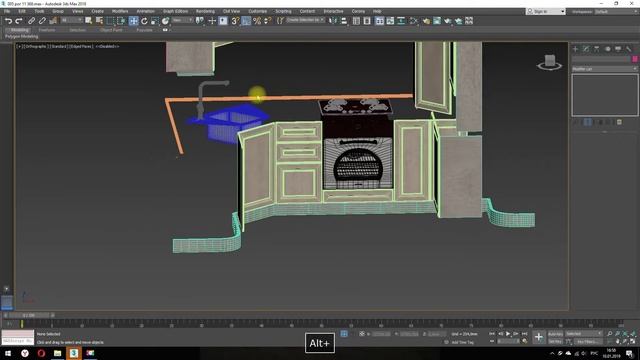Open 3ds Max from the Windows taskbar

(74, 353)
